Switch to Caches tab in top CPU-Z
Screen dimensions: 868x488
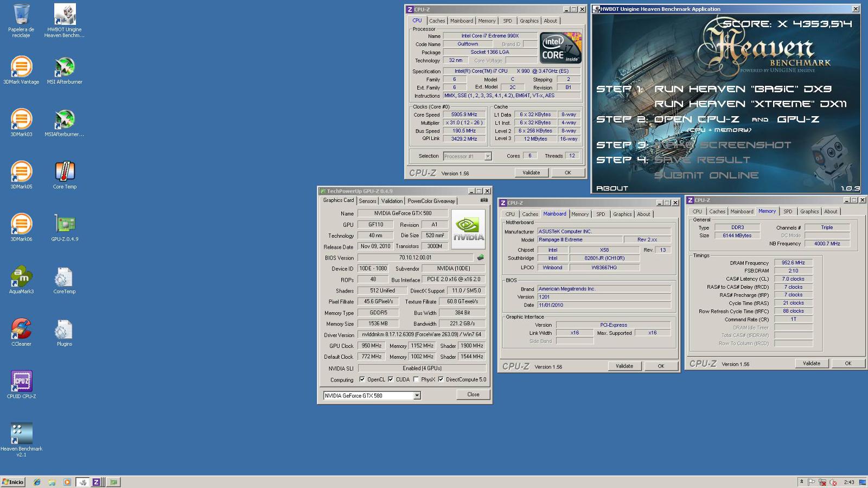tap(437, 21)
